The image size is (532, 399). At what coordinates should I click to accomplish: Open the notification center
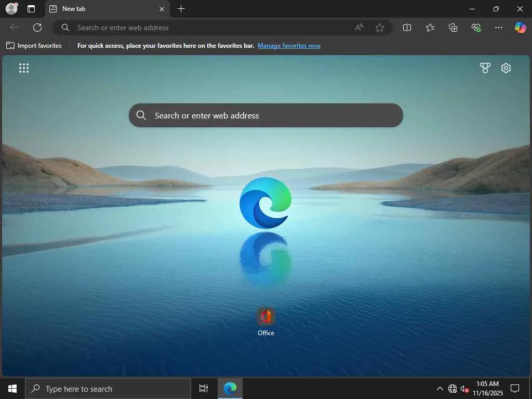515,389
